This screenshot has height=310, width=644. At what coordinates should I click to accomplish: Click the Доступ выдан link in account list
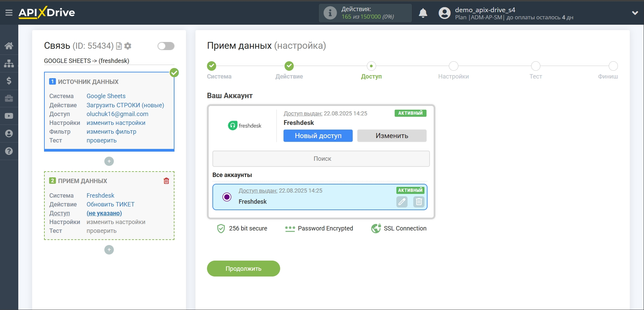coord(258,191)
